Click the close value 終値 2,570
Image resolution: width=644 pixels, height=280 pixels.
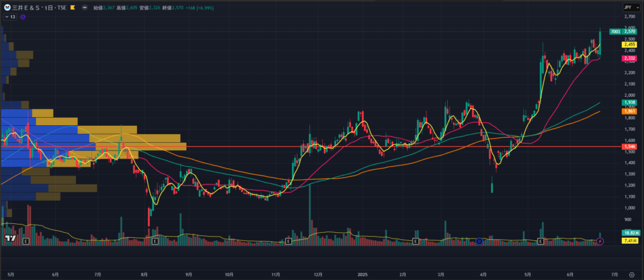(173, 8)
